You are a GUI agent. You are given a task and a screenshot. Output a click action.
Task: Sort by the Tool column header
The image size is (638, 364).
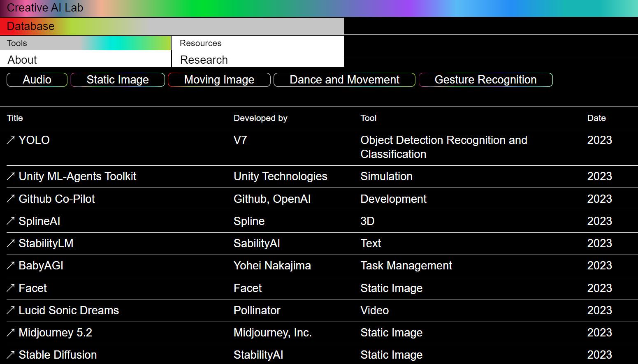click(368, 118)
